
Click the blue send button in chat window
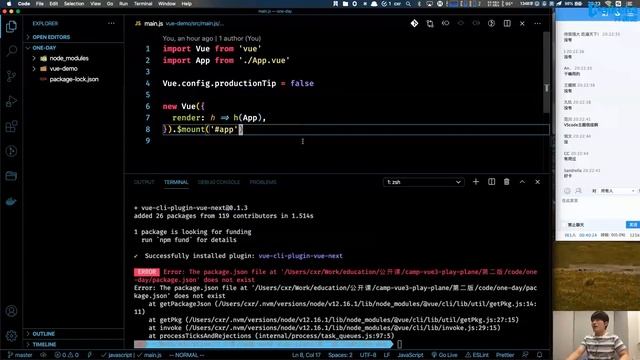633,225
